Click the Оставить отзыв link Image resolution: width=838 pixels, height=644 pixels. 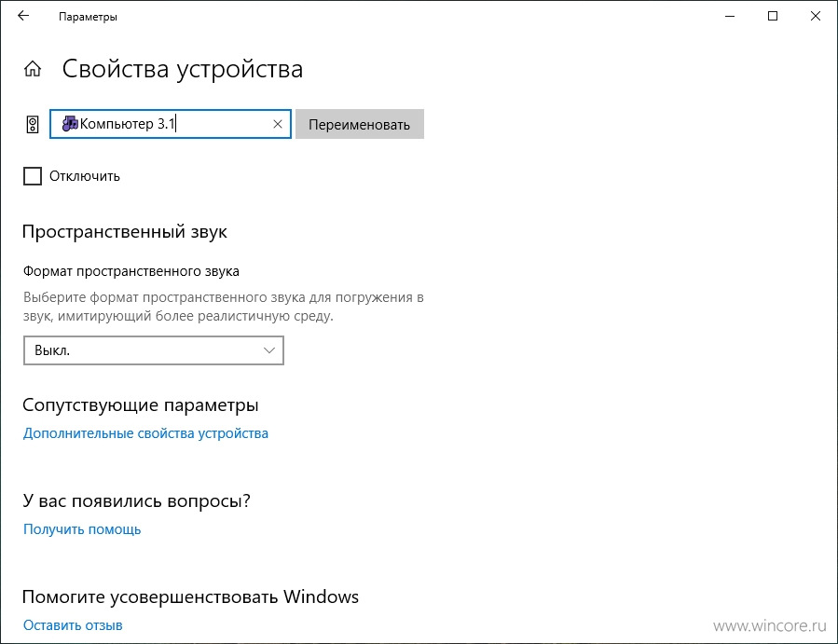(73, 625)
